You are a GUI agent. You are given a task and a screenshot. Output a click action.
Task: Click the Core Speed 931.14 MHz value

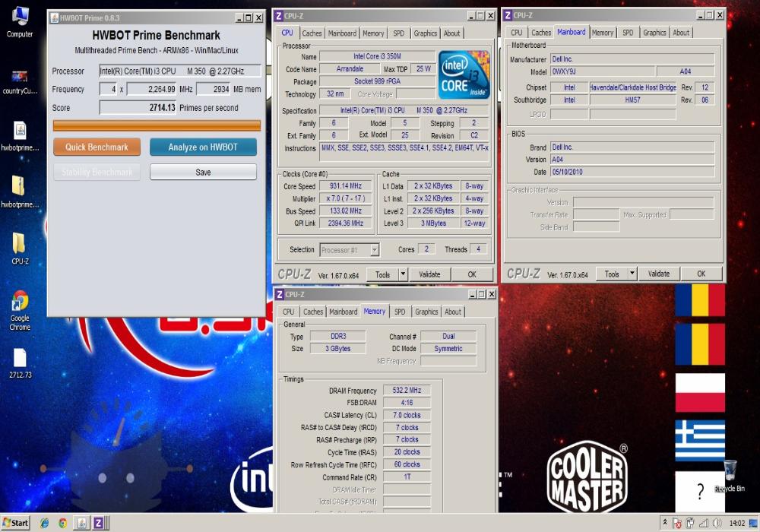pyautogui.click(x=346, y=186)
